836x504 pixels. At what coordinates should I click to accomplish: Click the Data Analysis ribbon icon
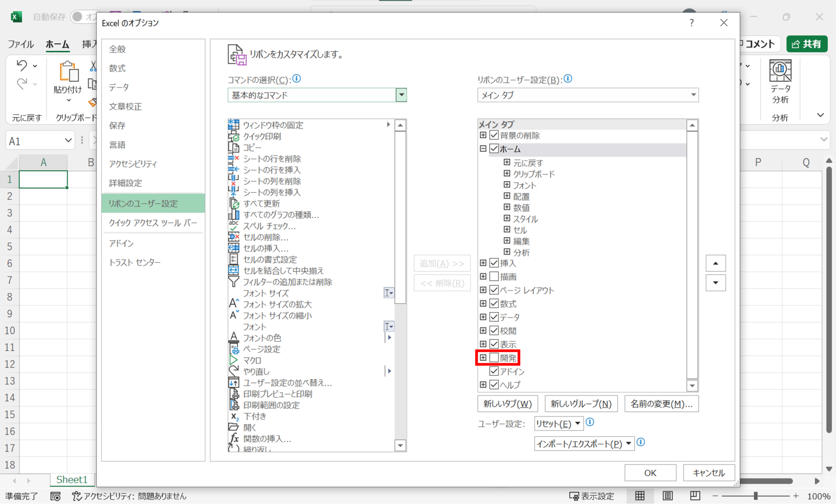pyautogui.click(x=780, y=71)
